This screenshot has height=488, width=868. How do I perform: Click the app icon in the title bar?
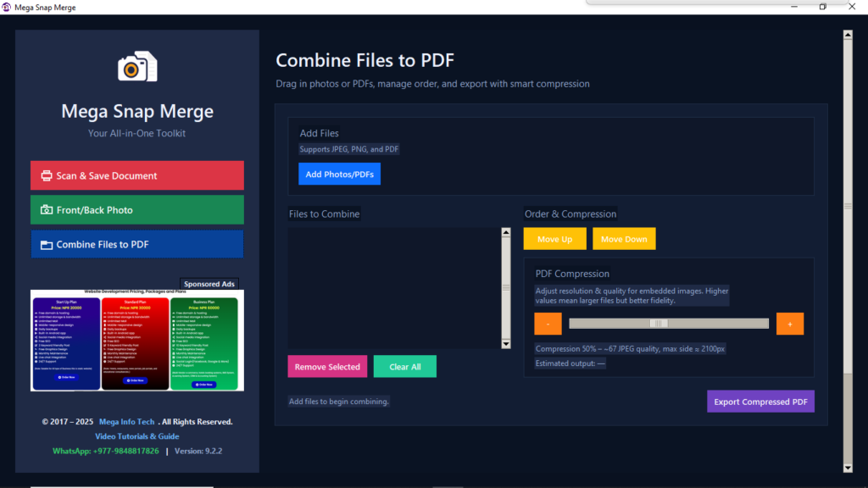(8, 6)
